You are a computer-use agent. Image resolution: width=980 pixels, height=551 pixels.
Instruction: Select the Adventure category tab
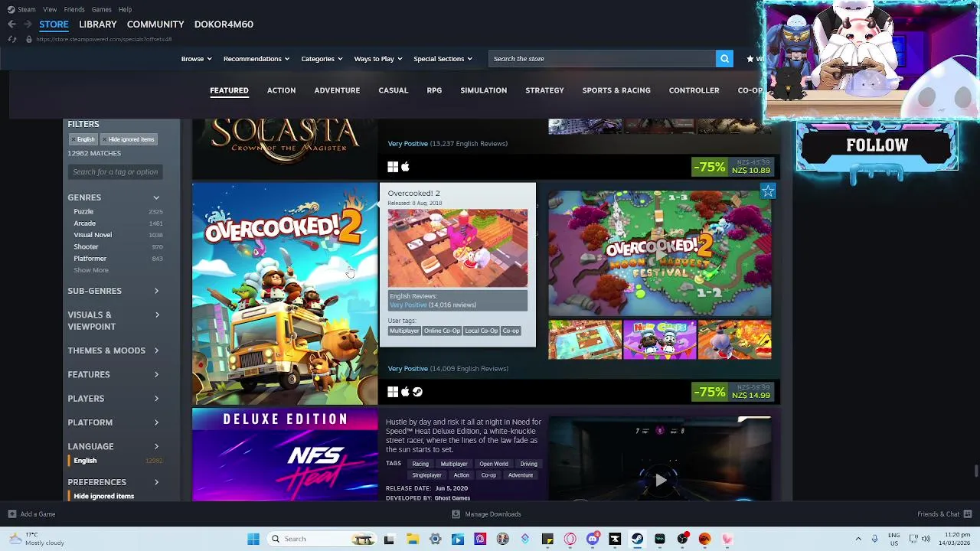click(337, 90)
